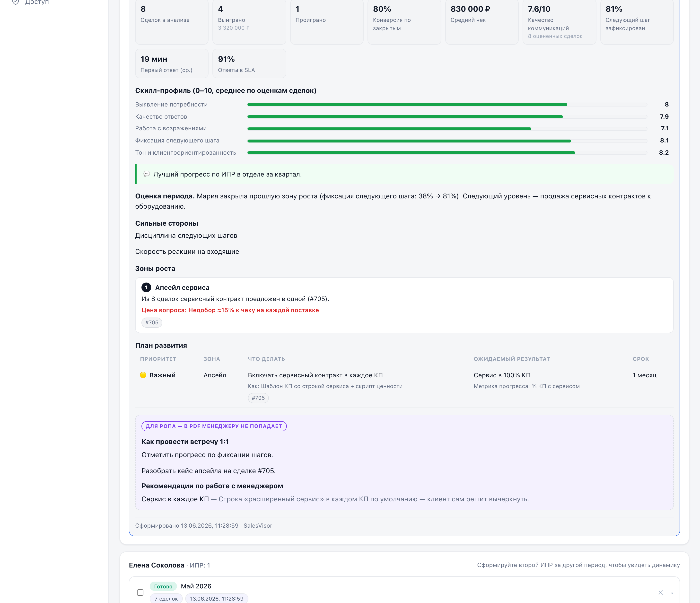Select the 7.6/10 Качество коммуникаций card
This screenshot has width=700, height=603.
[x=560, y=21]
